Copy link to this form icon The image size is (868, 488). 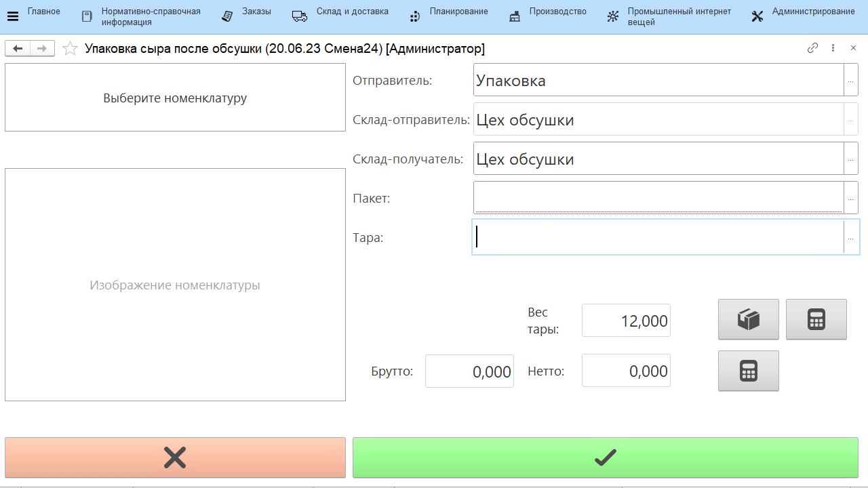click(812, 48)
